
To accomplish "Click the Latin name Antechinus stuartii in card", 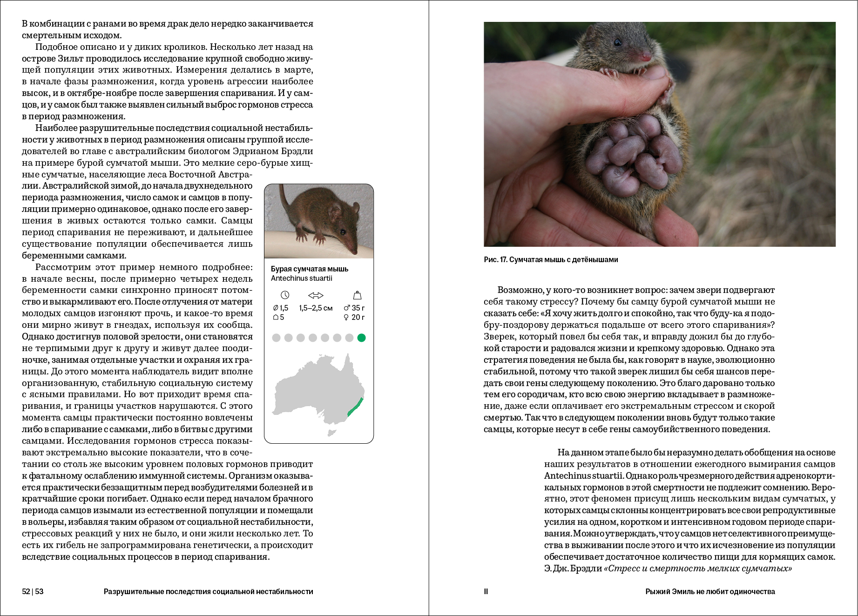I will pos(301,278).
